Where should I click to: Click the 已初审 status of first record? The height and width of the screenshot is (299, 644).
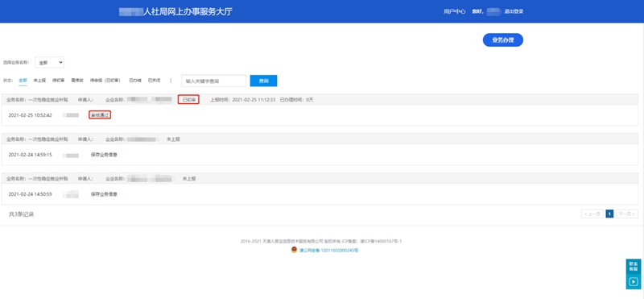188,99
